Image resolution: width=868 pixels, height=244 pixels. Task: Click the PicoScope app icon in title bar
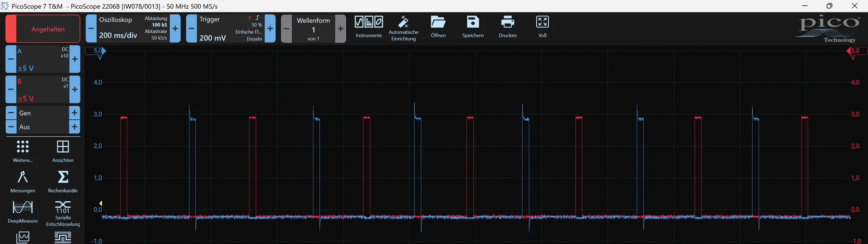(5, 6)
